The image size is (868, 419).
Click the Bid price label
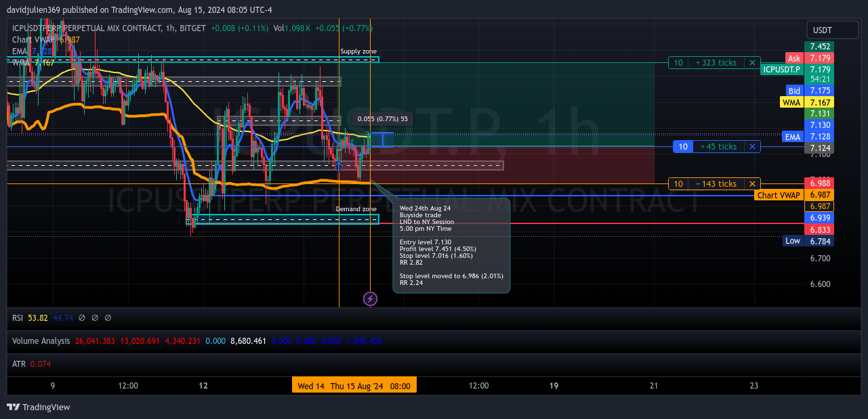click(794, 91)
